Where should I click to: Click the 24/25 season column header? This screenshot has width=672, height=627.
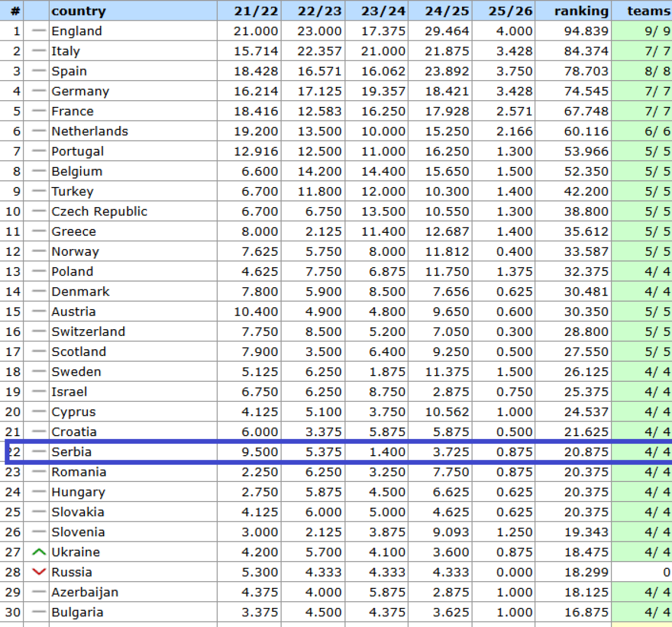click(x=446, y=11)
